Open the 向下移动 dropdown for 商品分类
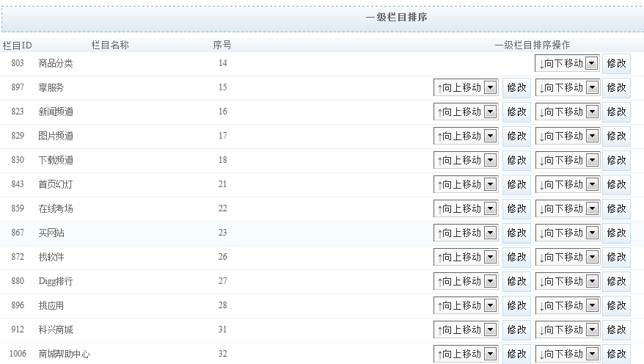 coord(567,64)
